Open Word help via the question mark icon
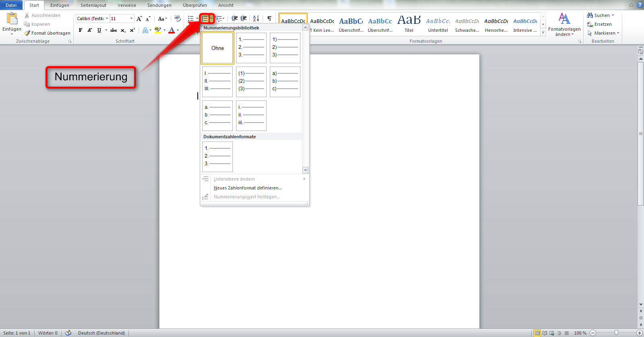This screenshot has width=644, height=337. tap(640, 5)
